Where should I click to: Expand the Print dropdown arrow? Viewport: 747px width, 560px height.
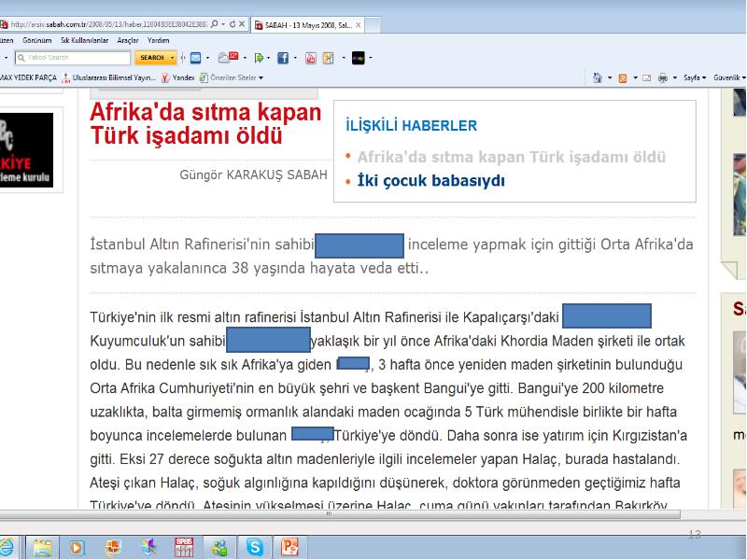click(674, 78)
